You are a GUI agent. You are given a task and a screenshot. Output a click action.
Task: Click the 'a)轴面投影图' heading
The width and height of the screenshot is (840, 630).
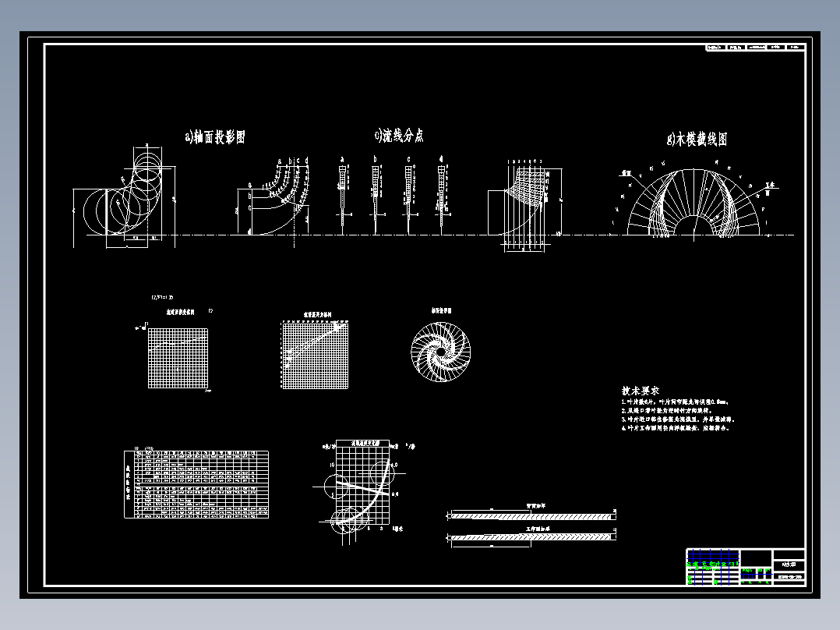coord(215,137)
